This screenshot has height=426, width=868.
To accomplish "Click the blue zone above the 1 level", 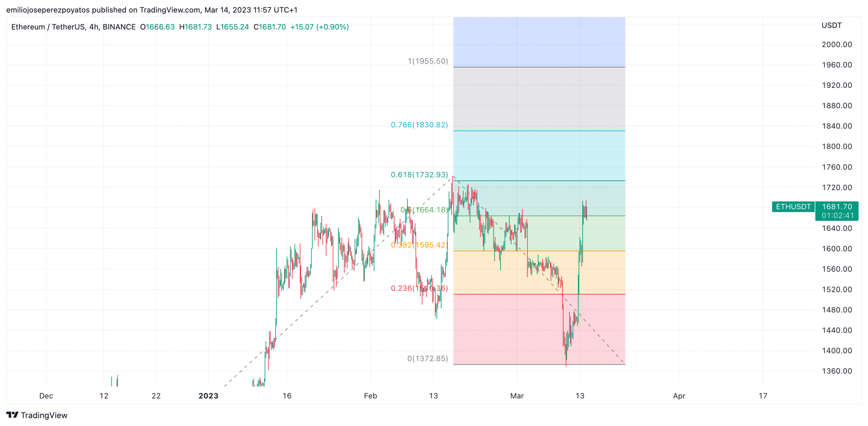I will click(539, 42).
